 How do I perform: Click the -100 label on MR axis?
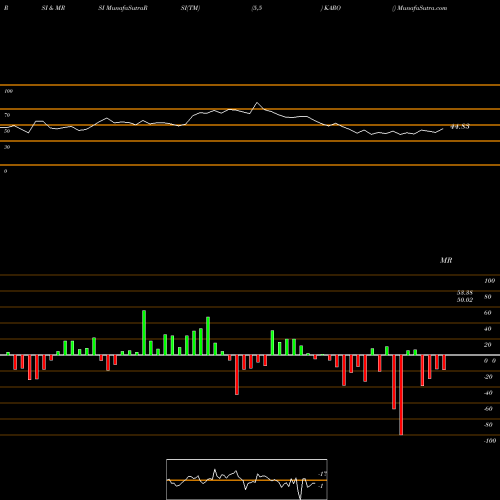490,441
